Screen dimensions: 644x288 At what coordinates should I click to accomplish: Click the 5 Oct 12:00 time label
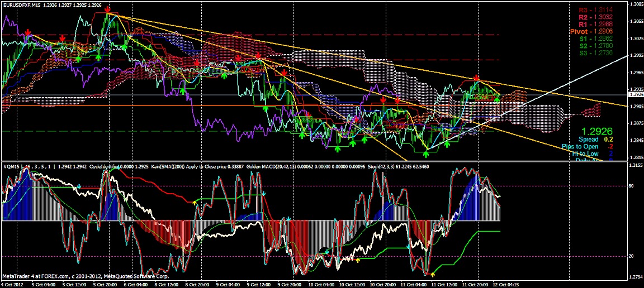tap(75, 284)
